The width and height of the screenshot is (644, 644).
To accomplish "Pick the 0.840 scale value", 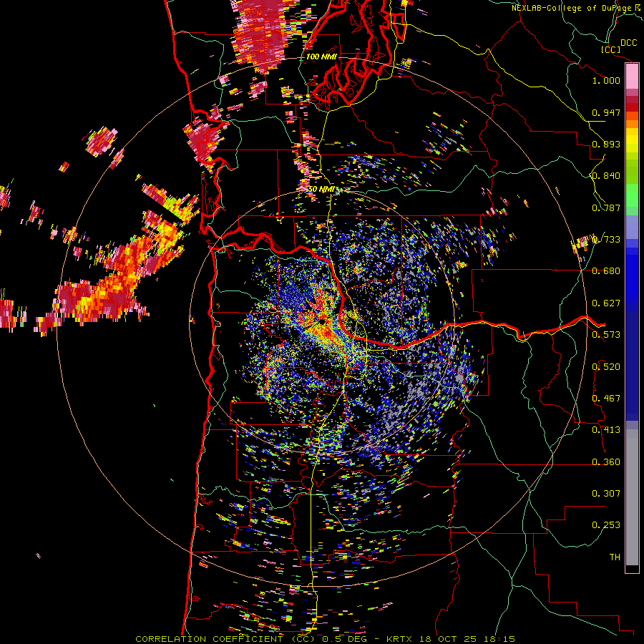I will [x=606, y=176].
